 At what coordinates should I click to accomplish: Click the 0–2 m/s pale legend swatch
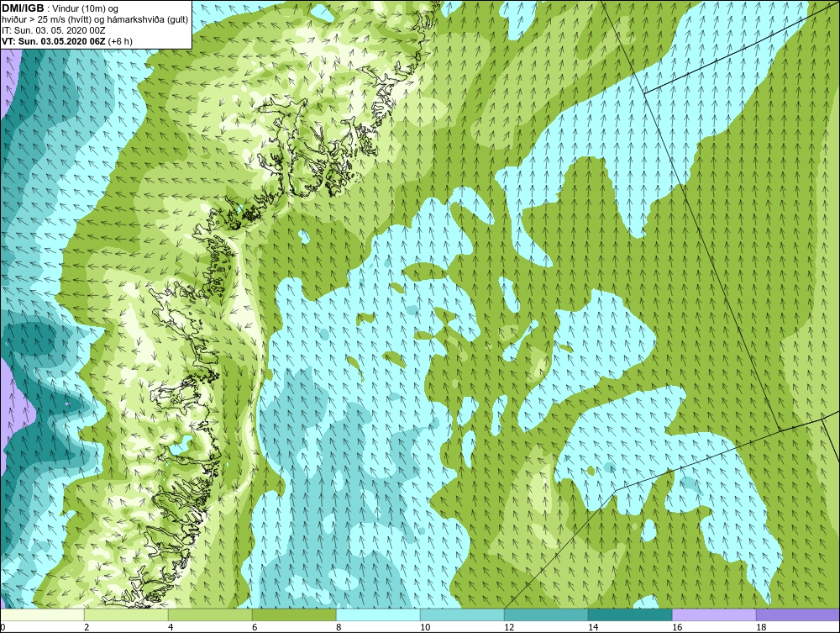pyautogui.click(x=42, y=615)
